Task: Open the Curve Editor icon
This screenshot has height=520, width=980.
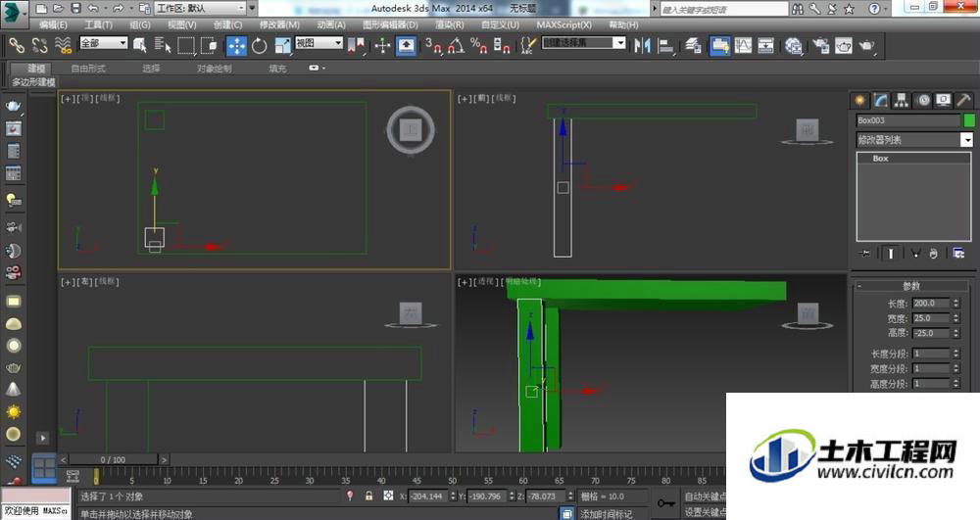Action: coord(743,46)
